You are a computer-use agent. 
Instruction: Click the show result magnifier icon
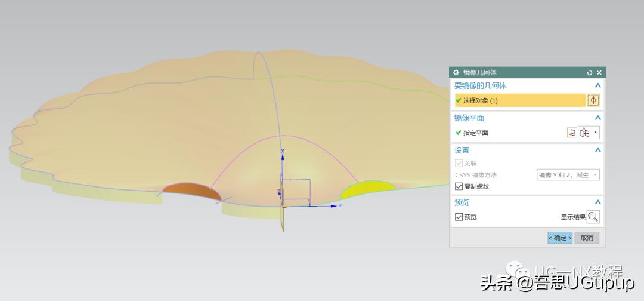[x=593, y=217]
